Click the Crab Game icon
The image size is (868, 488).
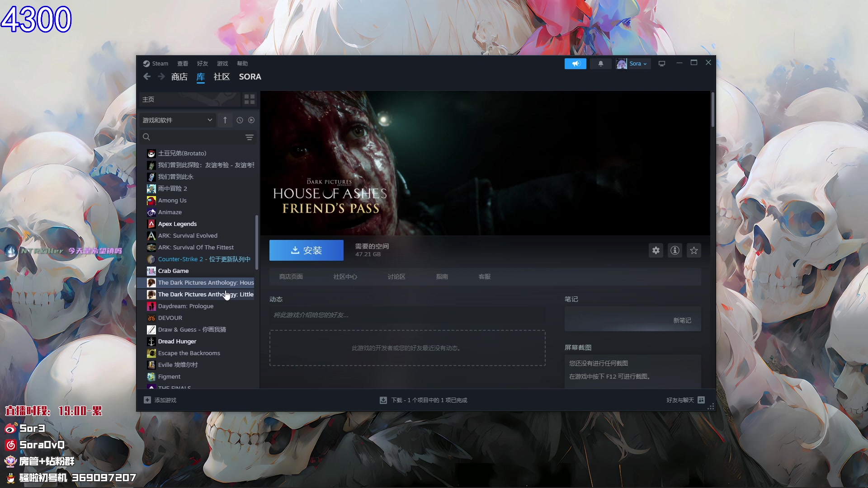[151, 271]
